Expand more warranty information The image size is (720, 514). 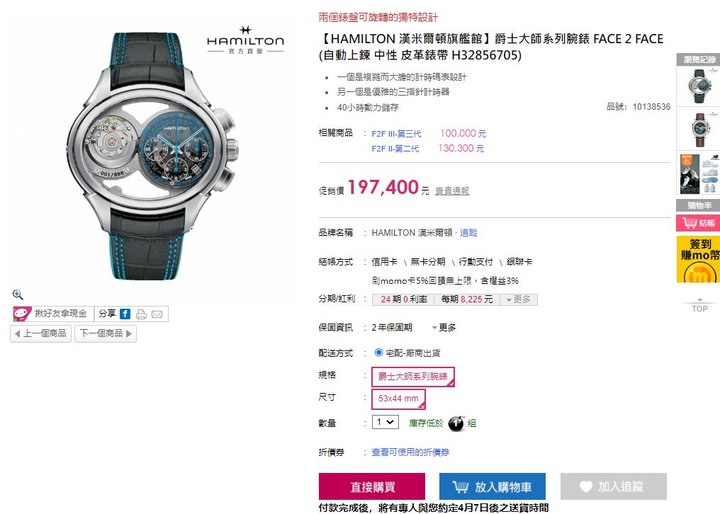(x=444, y=328)
